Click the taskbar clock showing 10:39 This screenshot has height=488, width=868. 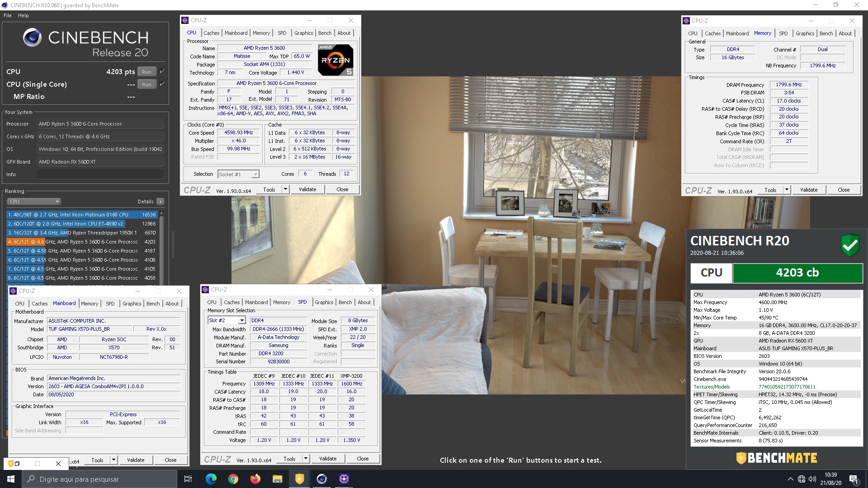click(830, 479)
